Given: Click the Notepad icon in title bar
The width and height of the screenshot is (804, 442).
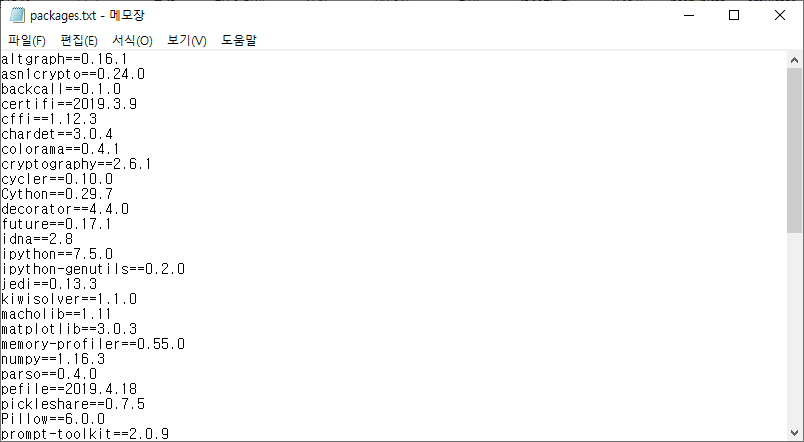Looking at the screenshot, I should tap(17, 15).
